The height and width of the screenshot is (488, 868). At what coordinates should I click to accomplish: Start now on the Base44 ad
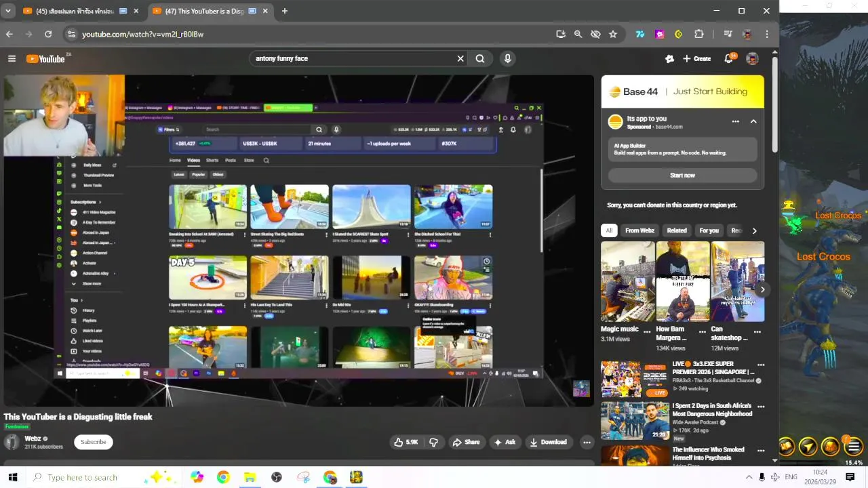682,176
